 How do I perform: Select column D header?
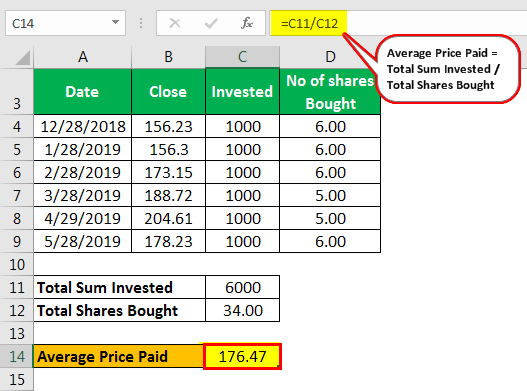pos(330,57)
